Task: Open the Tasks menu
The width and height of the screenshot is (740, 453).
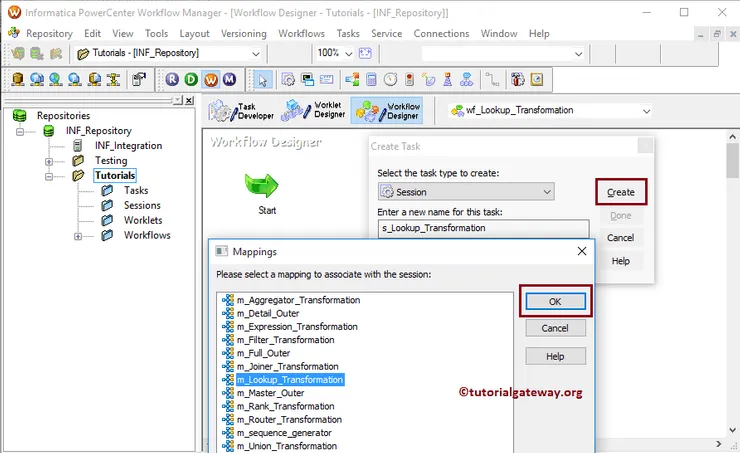Action: coord(348,34)
